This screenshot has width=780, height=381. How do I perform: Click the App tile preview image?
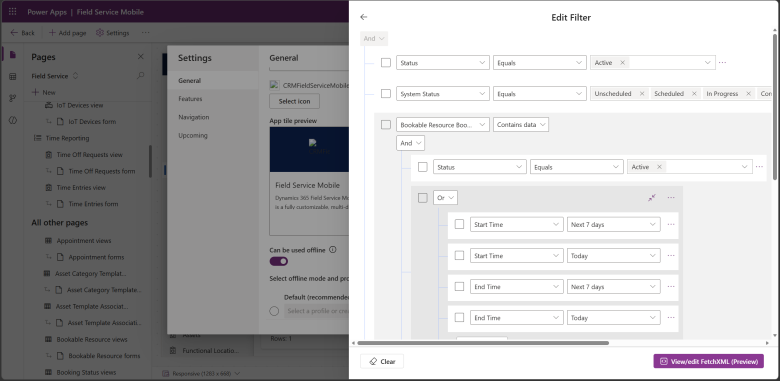point(309,150)
